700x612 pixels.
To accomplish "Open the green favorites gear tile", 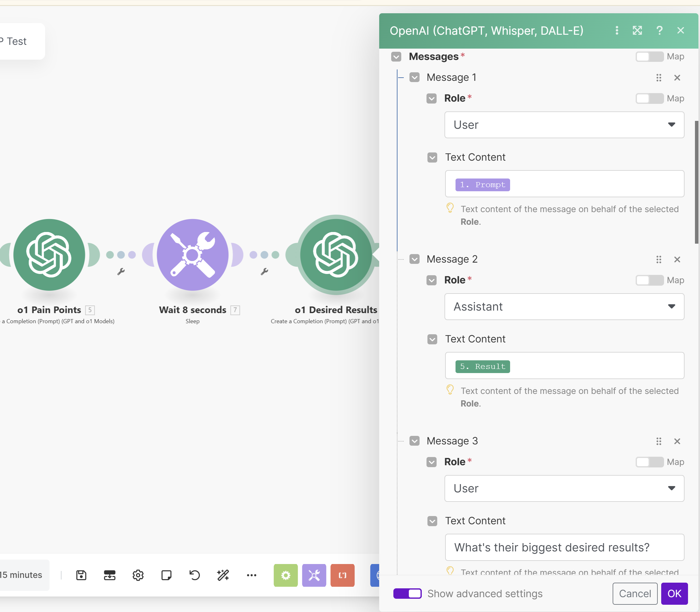I will [285, 575].
